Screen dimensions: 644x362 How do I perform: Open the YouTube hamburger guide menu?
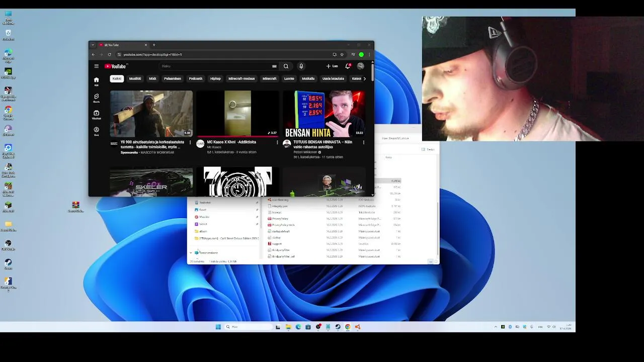point(96,66)
